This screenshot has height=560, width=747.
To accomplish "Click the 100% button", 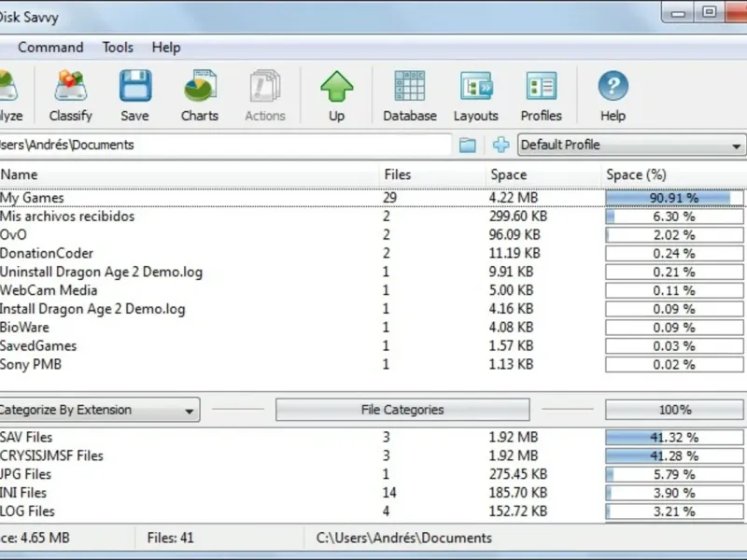I will (674, 410).
